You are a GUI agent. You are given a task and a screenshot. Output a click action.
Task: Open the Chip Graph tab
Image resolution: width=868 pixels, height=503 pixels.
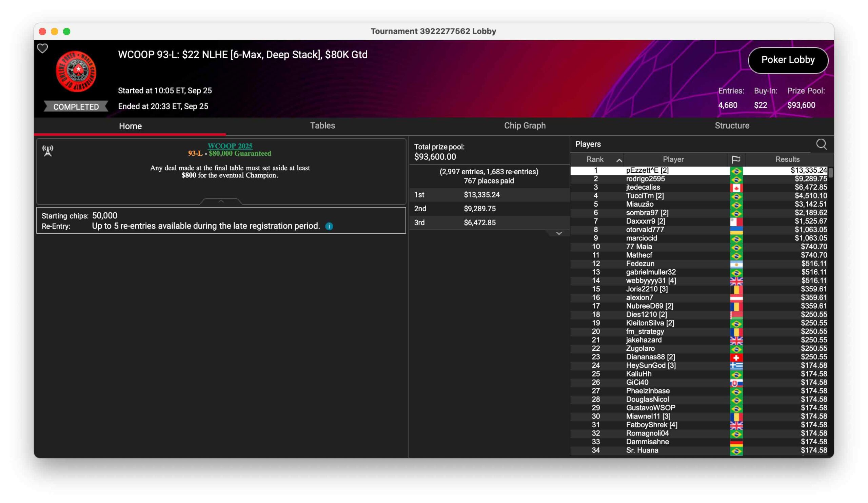[x=525, y=126]
